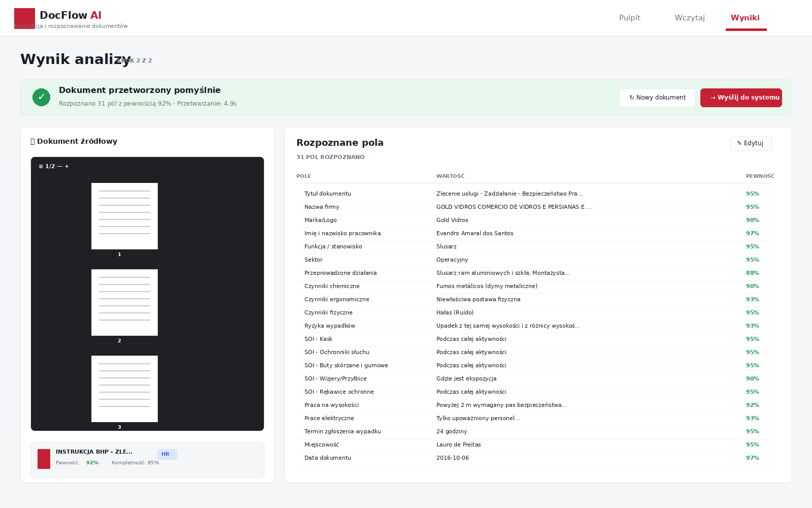The width and height of the screenshot is (812, 508).
Task: Switch to the Wczytaj tab
Action: tap(690, 18)
